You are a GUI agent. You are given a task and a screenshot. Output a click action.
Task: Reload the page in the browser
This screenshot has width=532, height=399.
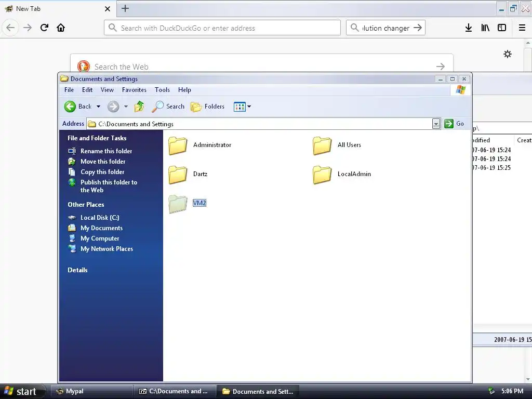tap(44, 28)
